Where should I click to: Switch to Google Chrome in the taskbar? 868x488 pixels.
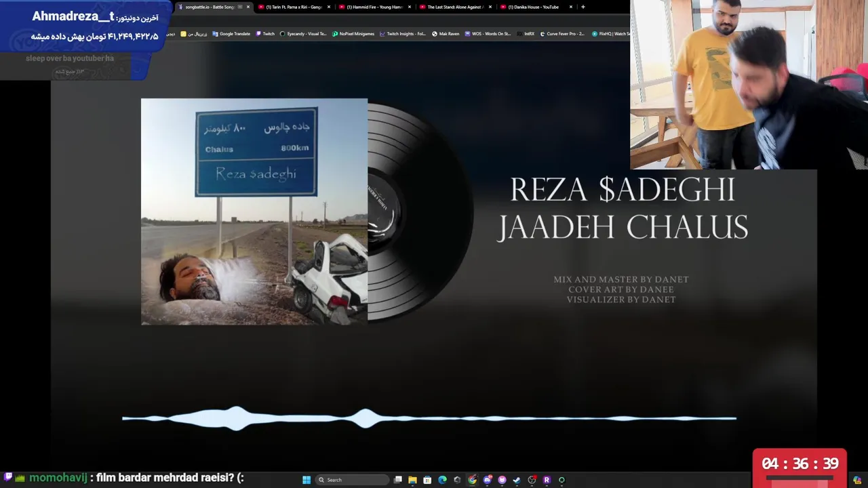(472, 480)
